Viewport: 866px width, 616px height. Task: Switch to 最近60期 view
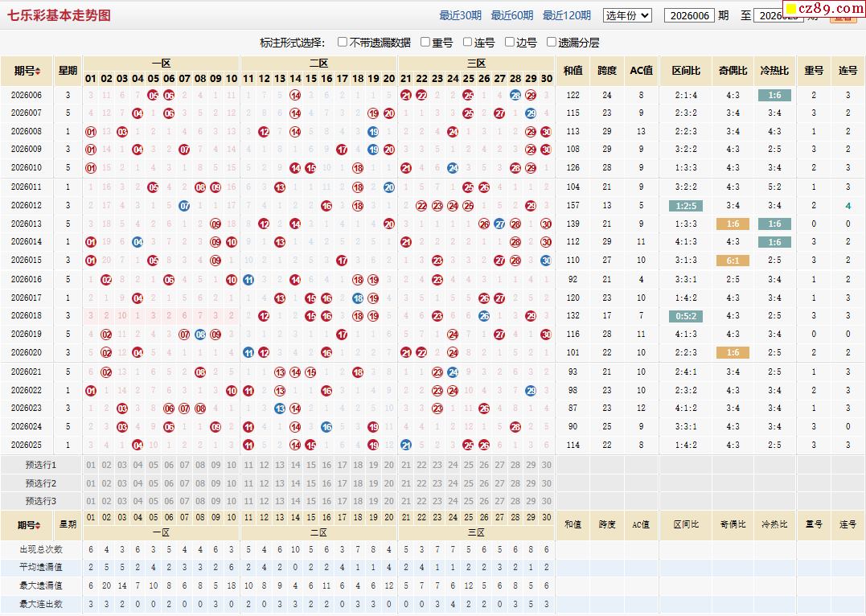tap(511, 15)
